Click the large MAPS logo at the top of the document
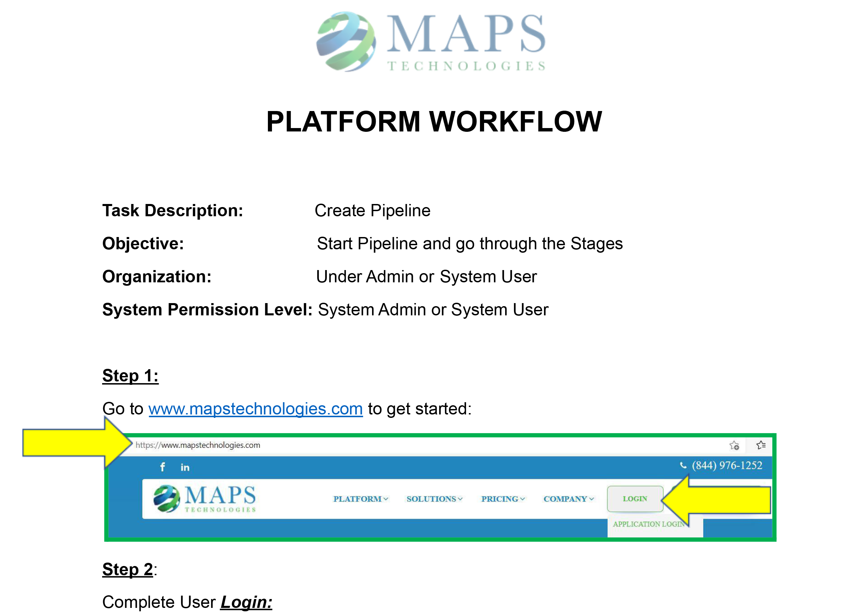Viewport: 868px width, 613px height. coord(431,42)
